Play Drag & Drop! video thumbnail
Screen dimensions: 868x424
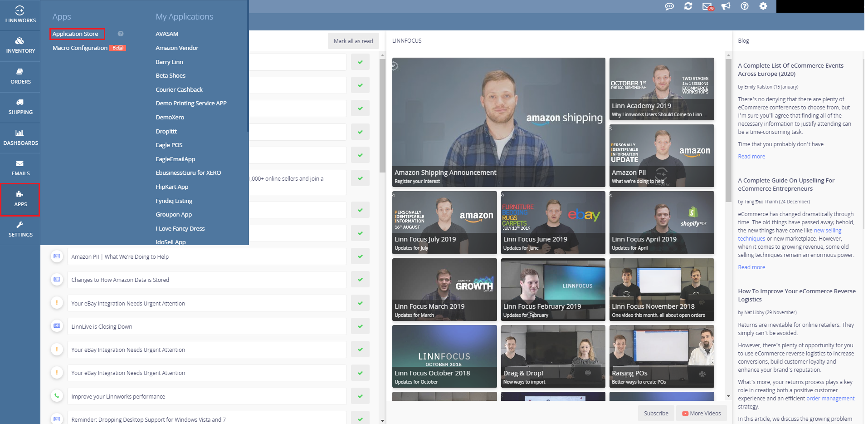pos(553,356)
